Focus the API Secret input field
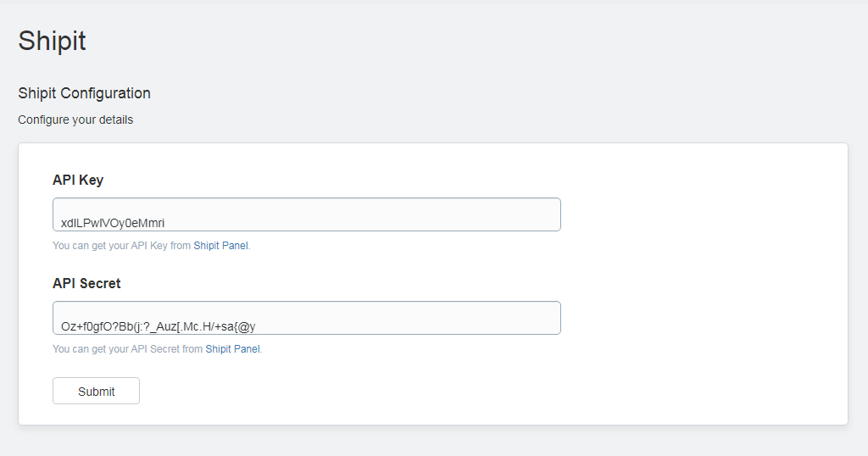 coord(307,318)
